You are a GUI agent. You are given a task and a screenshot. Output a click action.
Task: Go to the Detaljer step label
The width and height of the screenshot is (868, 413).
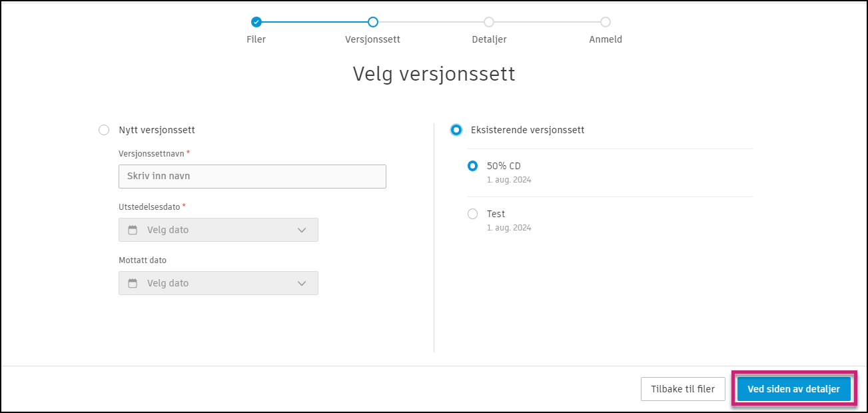[x=489, y=39]
